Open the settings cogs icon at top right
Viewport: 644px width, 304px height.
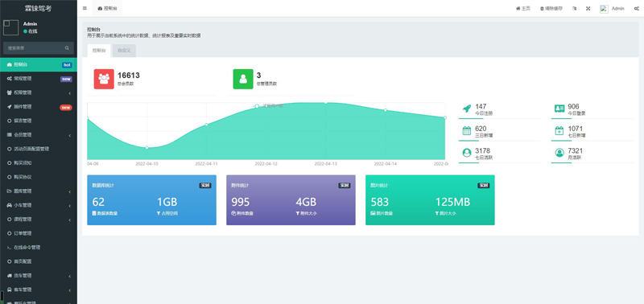(636, 8)
